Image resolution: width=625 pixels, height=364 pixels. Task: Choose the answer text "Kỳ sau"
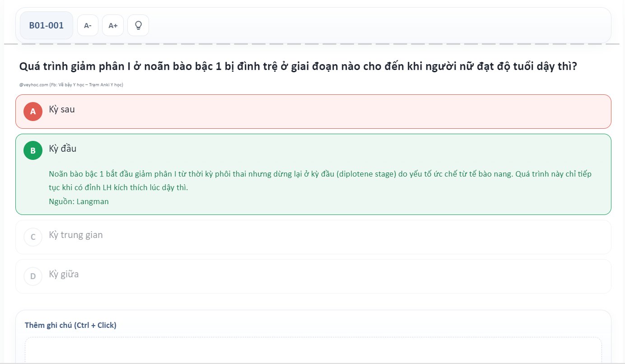tap(62, 109)
